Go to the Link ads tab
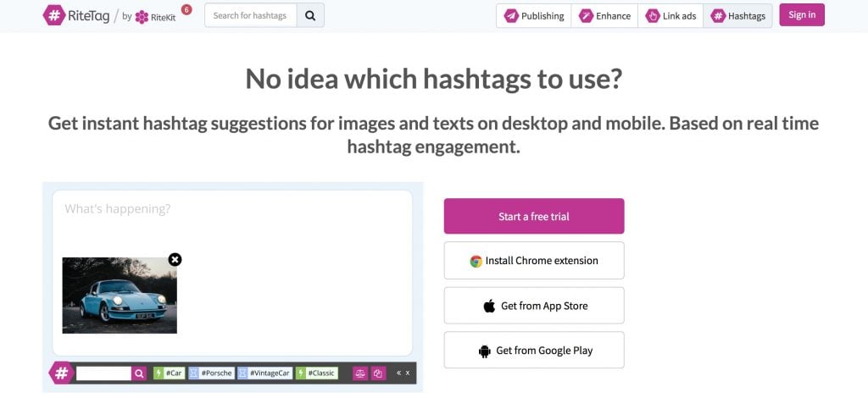 [x=670, y=16]
